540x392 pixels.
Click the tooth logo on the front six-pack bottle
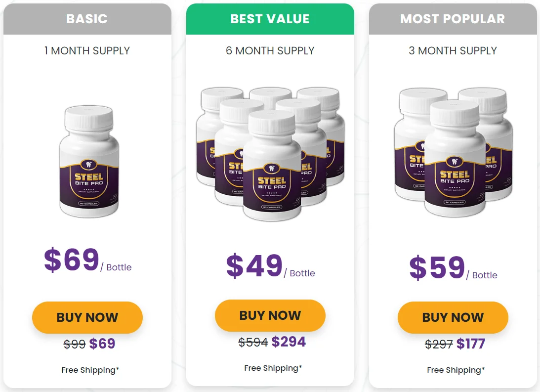(x=272, y=168)
